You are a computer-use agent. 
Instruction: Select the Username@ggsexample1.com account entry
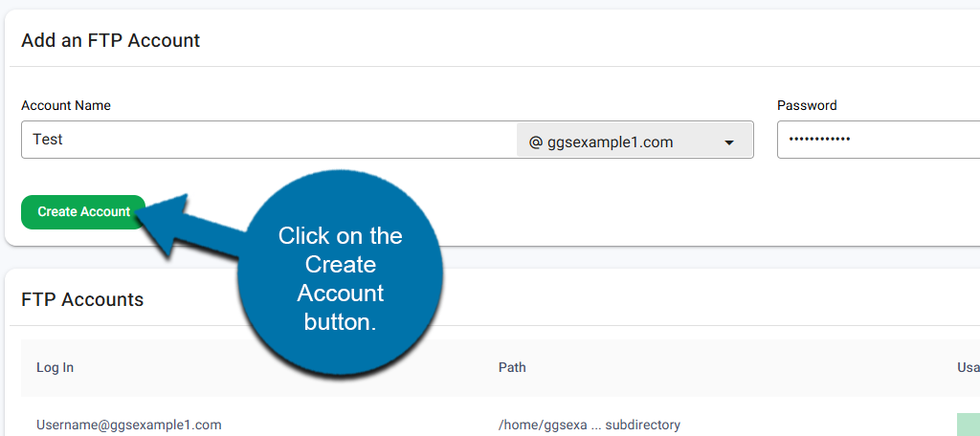pyautogui.click(x=129, y=425)
